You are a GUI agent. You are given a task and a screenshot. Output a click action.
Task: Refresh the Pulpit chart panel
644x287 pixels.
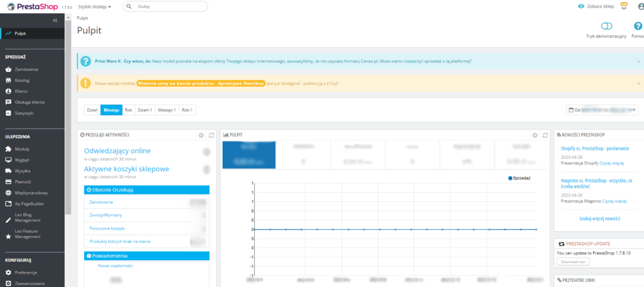point(545,135)
